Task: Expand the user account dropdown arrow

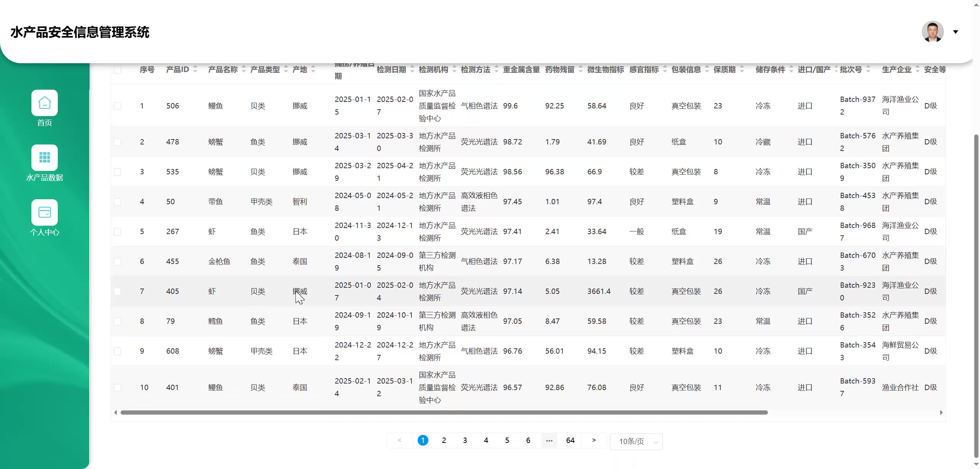Action: tap(955, 32)
